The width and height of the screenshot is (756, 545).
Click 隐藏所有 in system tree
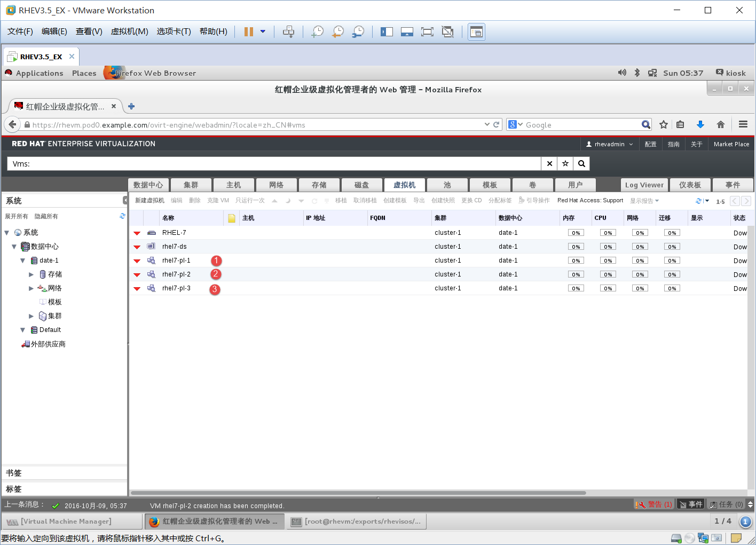46,216
